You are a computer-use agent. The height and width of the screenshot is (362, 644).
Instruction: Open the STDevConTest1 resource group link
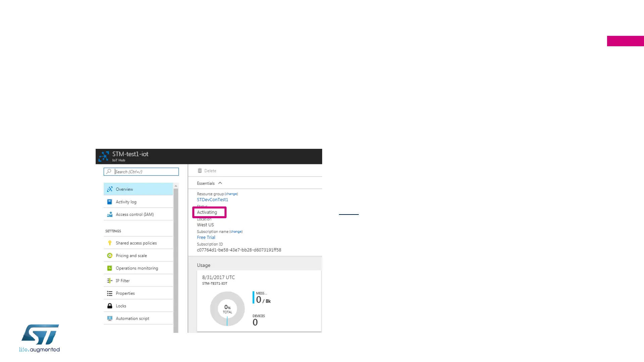point(212,200)
